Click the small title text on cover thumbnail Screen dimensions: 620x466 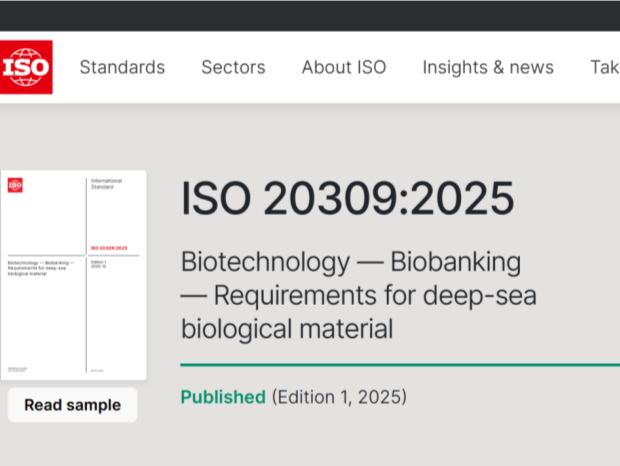[x=42, y=267]
